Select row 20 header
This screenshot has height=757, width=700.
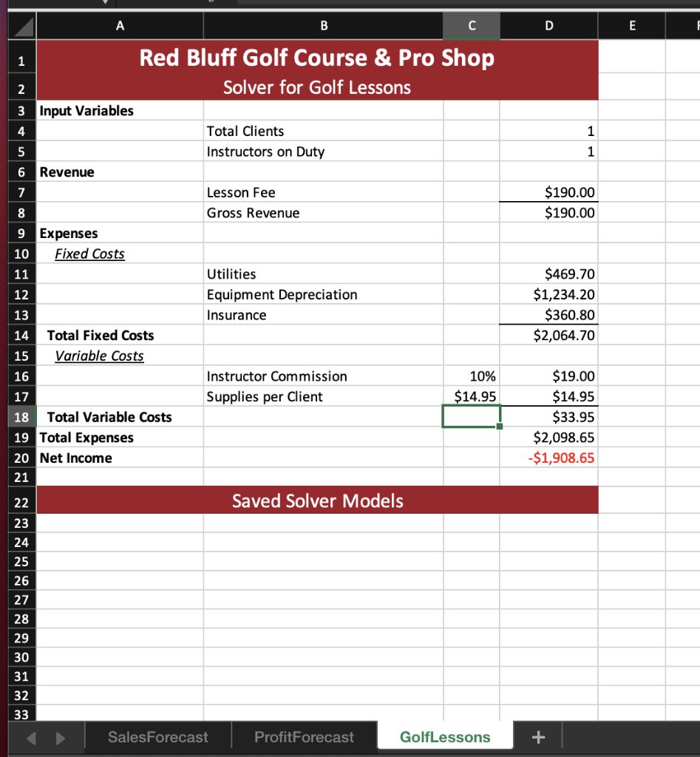(21, 458)
